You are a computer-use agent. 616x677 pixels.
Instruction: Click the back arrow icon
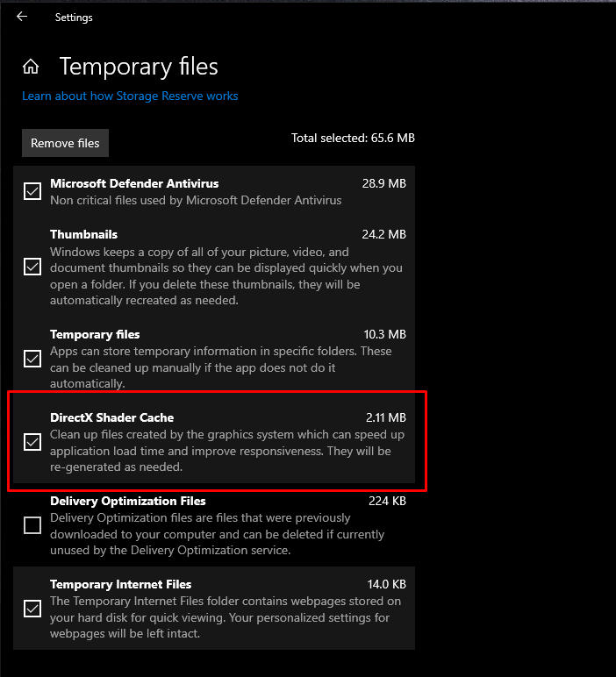[22, 17]
